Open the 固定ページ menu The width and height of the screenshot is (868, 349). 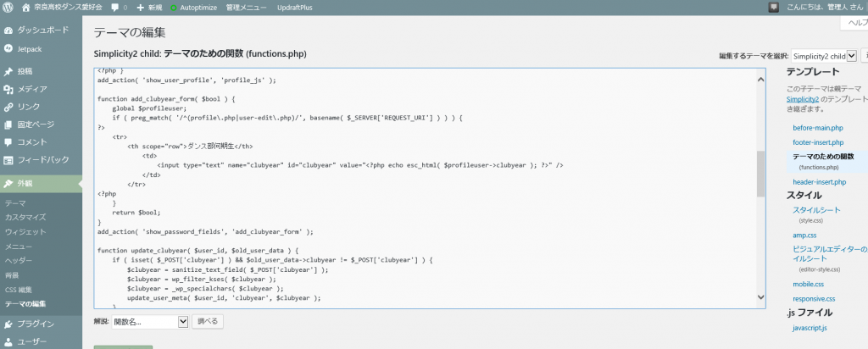35,125
